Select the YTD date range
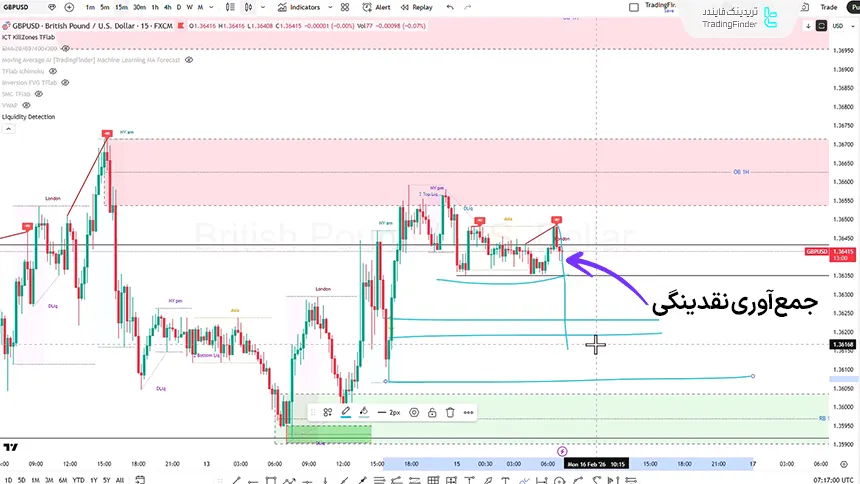This screenshot has height=484, width=860. click(x=79, y=480)
